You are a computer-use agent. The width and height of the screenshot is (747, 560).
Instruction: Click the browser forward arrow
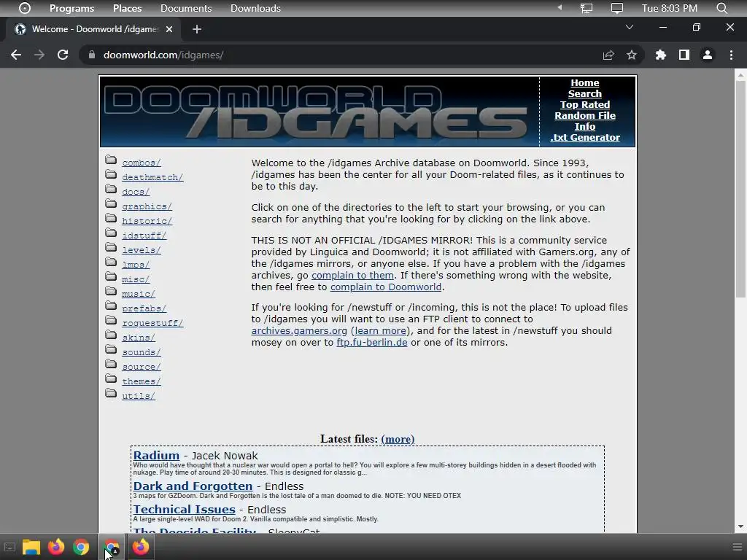39,55
